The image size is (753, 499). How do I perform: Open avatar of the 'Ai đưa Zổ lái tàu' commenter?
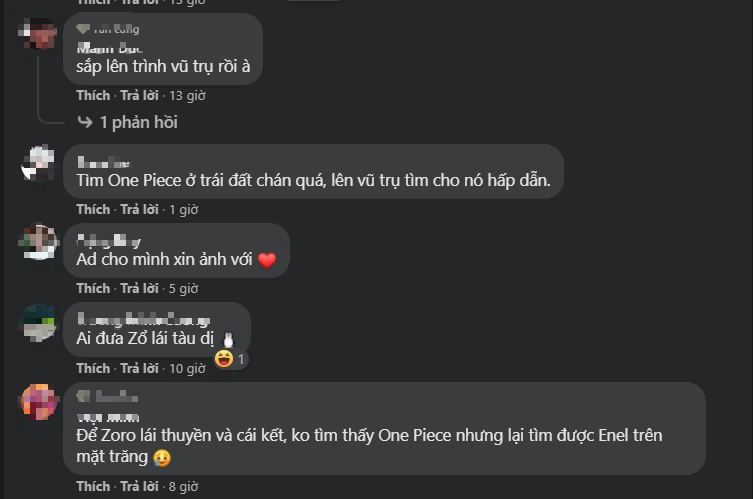[x=38, y=322]
